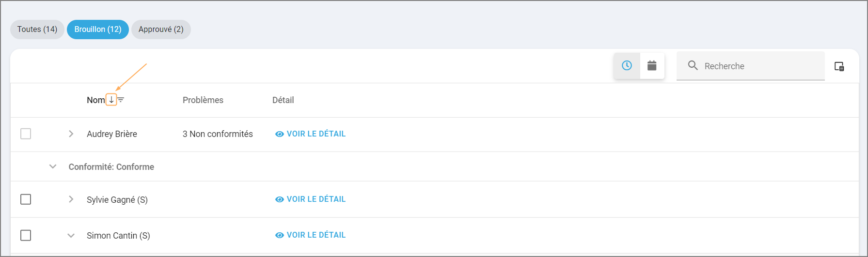Image resolution: width=868 pixels, height=257 pixels.
Task: Click Voir le détail for Simon Cantin
Action: 316,235
